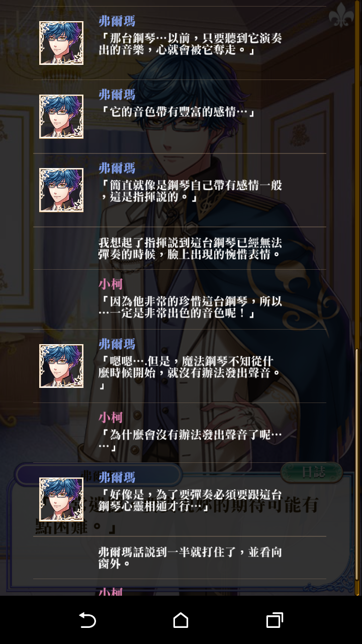
Task: Tap the Android home navigation icon
Action: click(180, 620)
